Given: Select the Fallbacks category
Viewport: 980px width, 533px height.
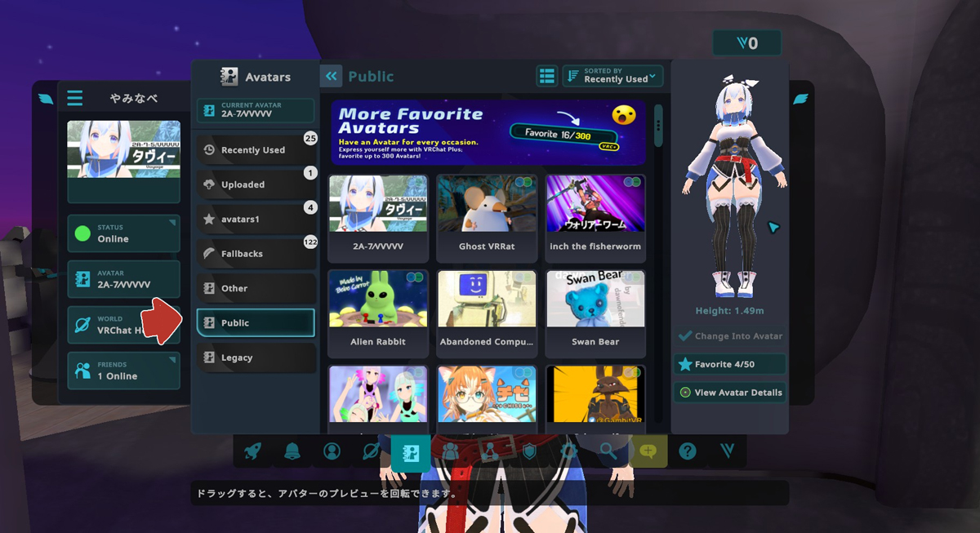Looking at the screenshot, I should click(256, 254).
